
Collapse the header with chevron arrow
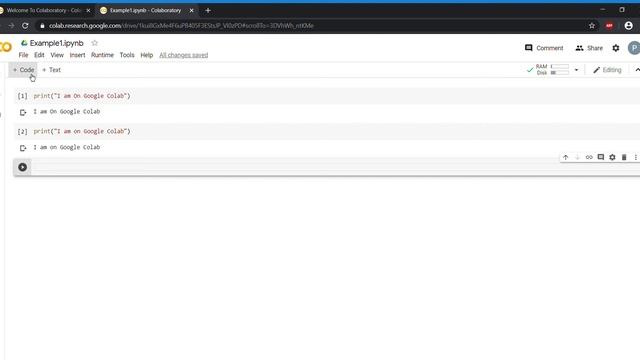tap(637, 70)
